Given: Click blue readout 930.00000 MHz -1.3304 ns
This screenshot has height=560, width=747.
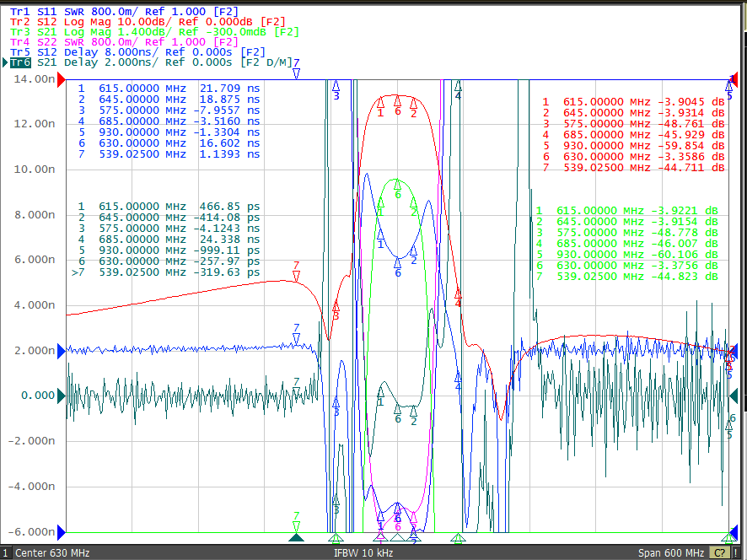Looking at the screenshot, I should (169, 132).
